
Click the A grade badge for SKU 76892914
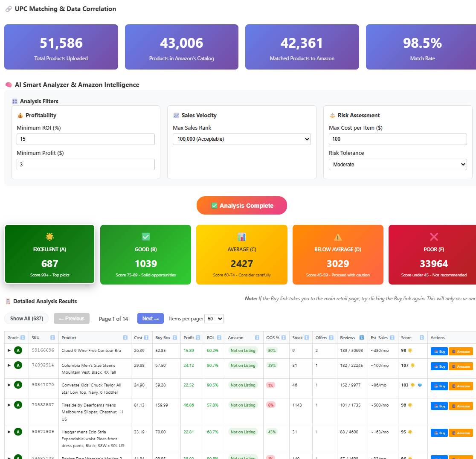18,365
